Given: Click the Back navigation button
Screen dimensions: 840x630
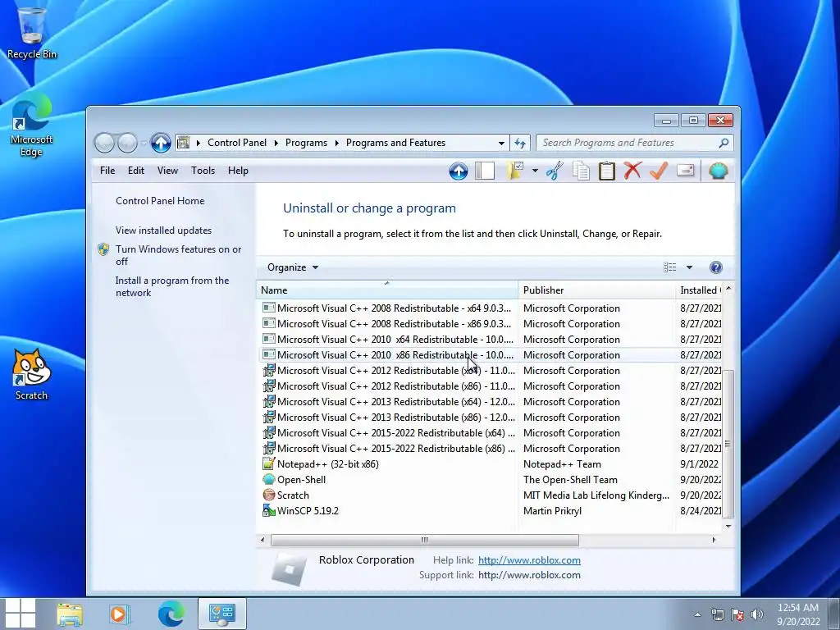Looking at the screenshot, I should [x=104, y=143].
